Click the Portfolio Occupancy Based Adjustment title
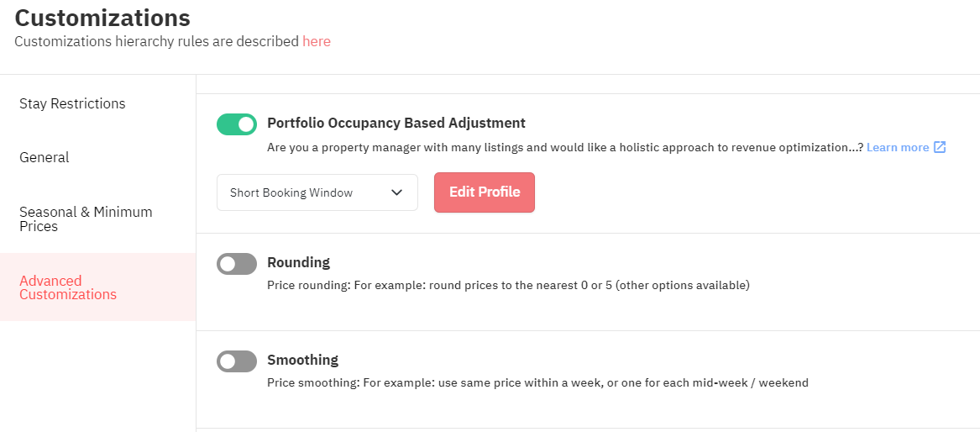This screenshot has height=432, width=980. (396, 124)
